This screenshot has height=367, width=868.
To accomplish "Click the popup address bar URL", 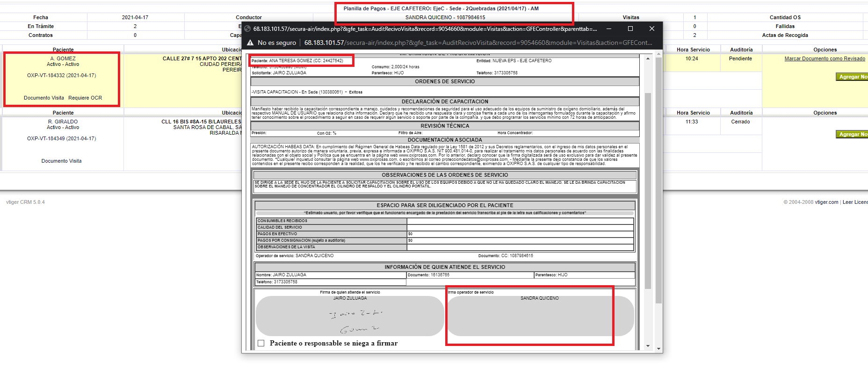I will point(478,43).
